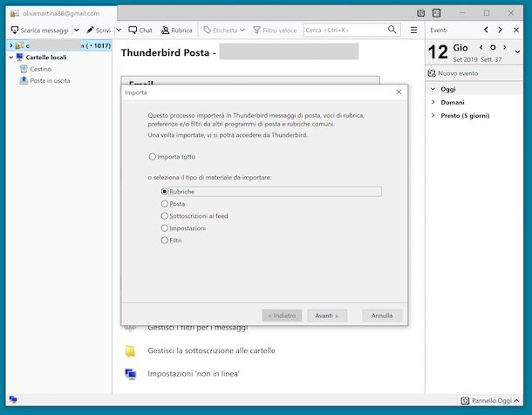This screenshot has height=415, width=532.
Task: Click the Avanti next button
Action: 327,316
